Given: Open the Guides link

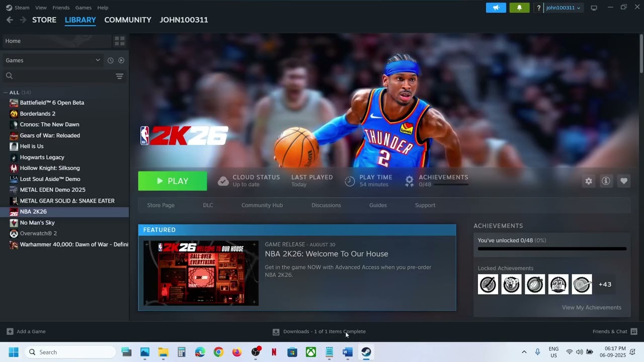Looking at the screenshot, I should pyautogui.click(x=378, y=205).
